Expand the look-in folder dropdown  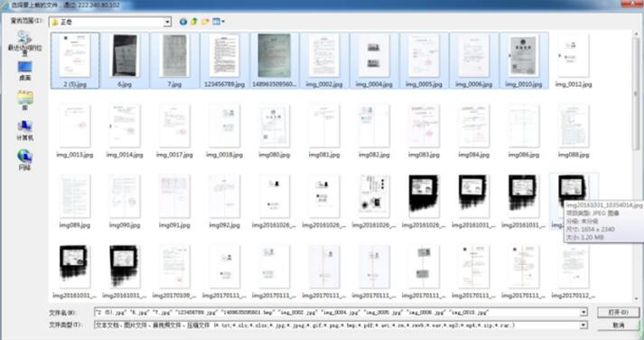(x=167, y=22)
